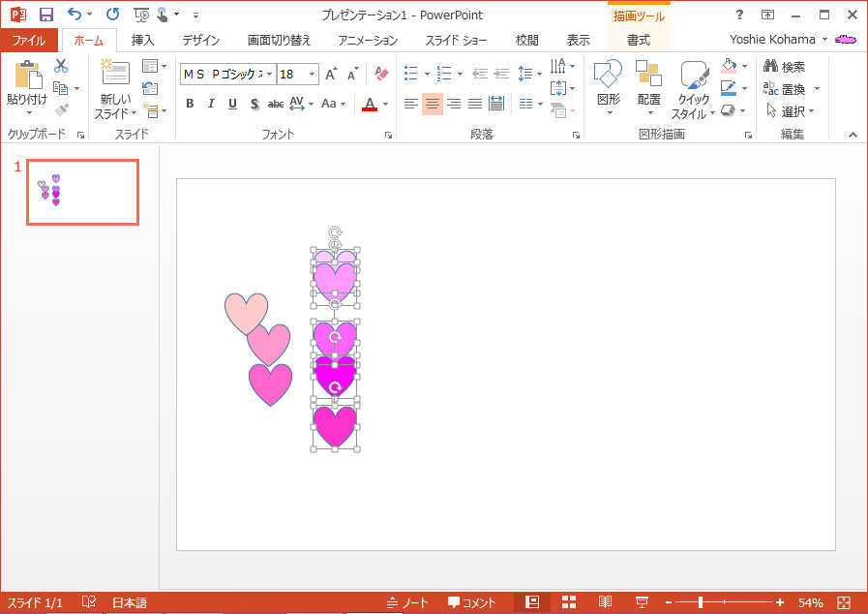
Task: Expand the font size 18 dropdown
Action: [x=312, y=75]
